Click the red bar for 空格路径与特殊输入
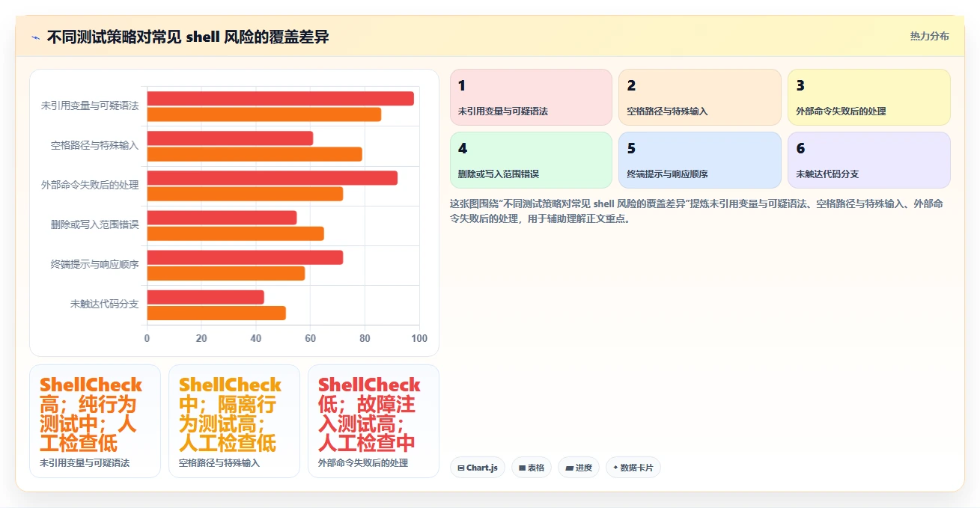The height and width of the screenshot is (508, 980). tap(231, 138)
